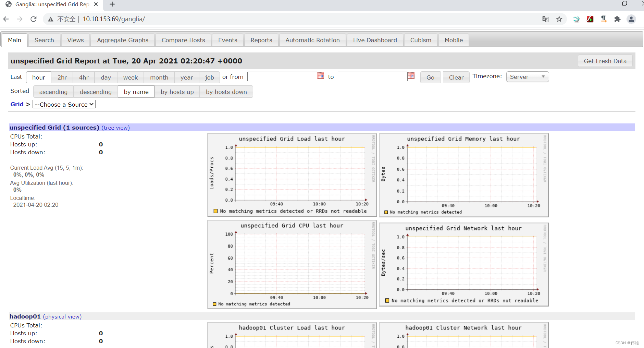The height and width of the screenshot is (348, 644).
Task: Go forward one page in the browser
Action: [20, 19]
